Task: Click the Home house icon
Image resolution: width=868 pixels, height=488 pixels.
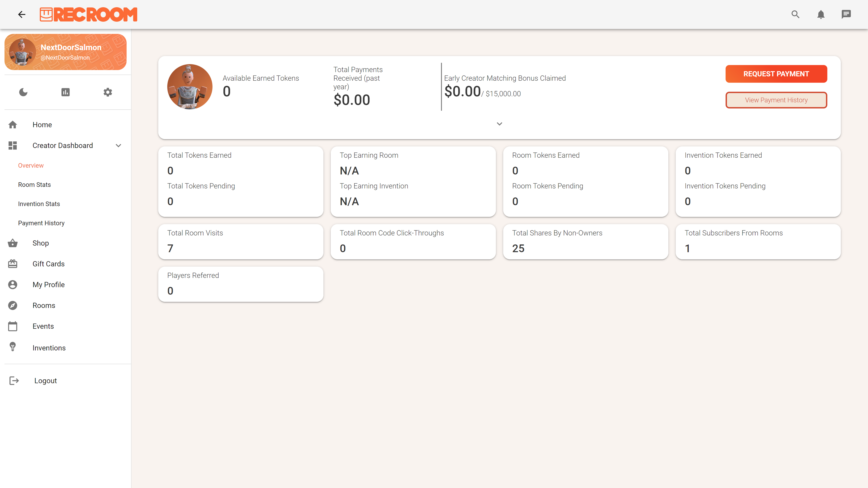Action: pyautogui.click(x=13, y=125)
